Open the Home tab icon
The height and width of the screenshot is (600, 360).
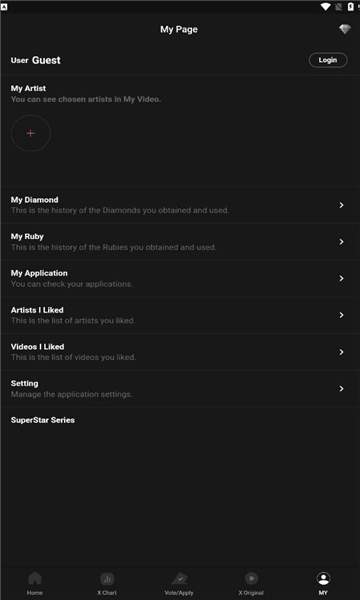35,578
